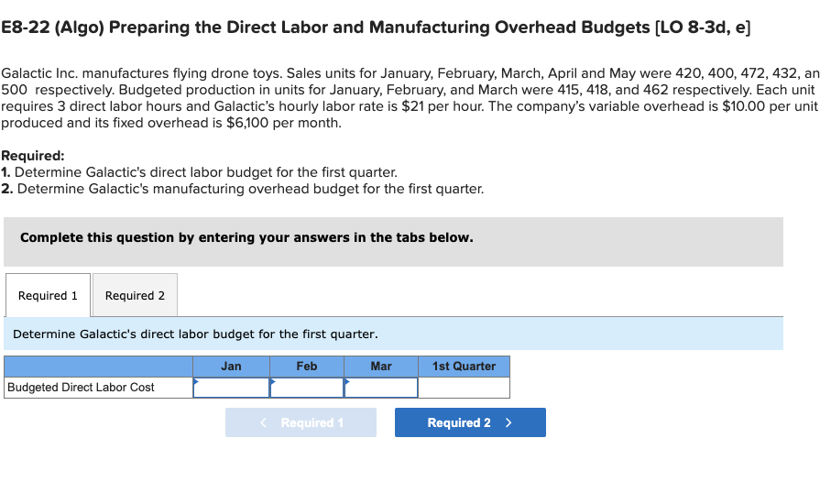This screenshot has width=820, height=504.
Task: Click the E8-22 problem title heading
Action: [376, 27]
